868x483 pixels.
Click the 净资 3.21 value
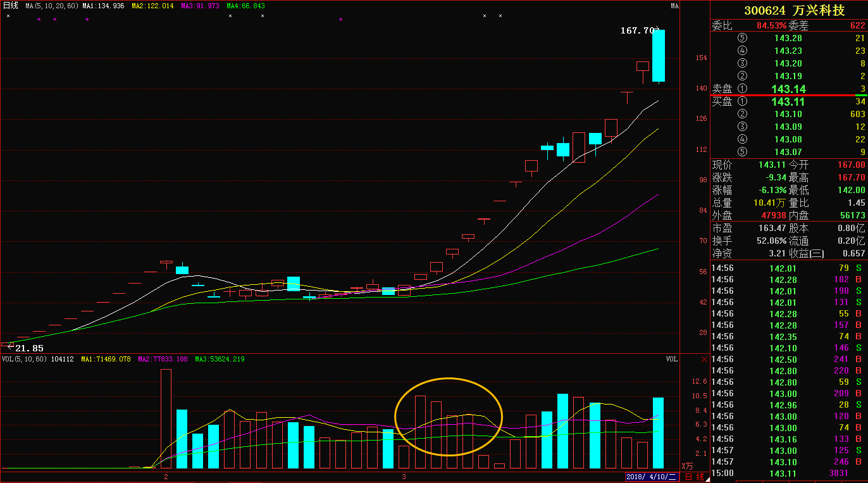coord(778,253)
